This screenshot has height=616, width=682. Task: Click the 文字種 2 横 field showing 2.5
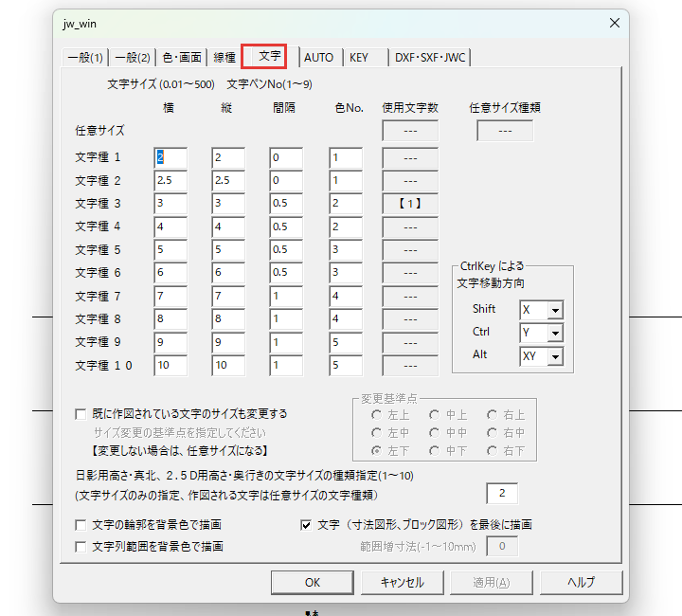170,181
